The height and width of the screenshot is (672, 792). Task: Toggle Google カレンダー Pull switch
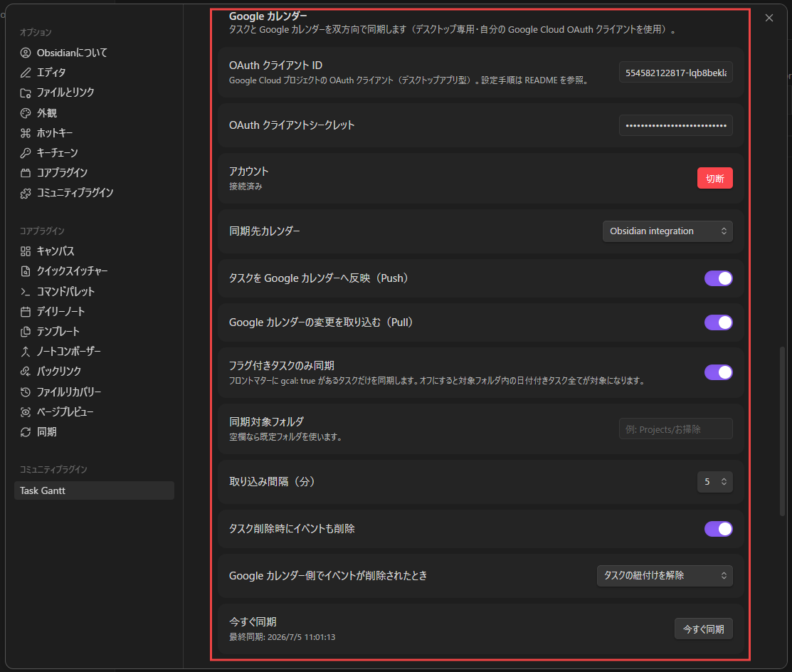point(718,322)
